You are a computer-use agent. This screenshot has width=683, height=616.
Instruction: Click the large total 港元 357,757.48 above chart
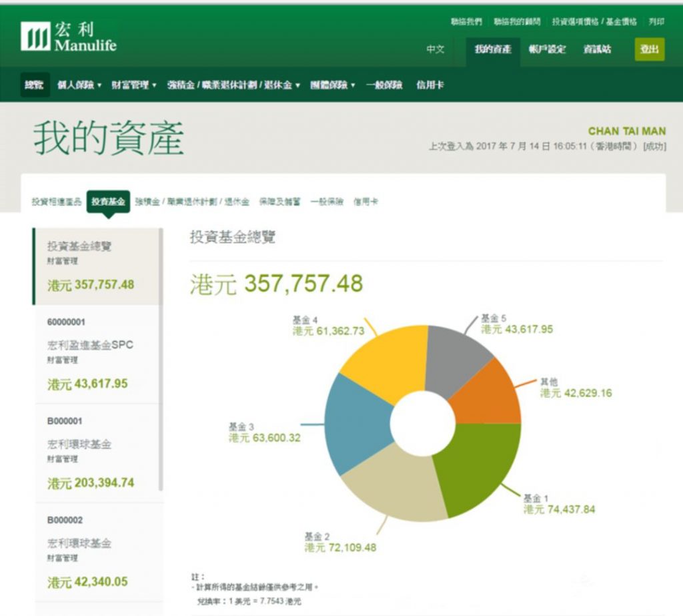(x=277, y=284)
